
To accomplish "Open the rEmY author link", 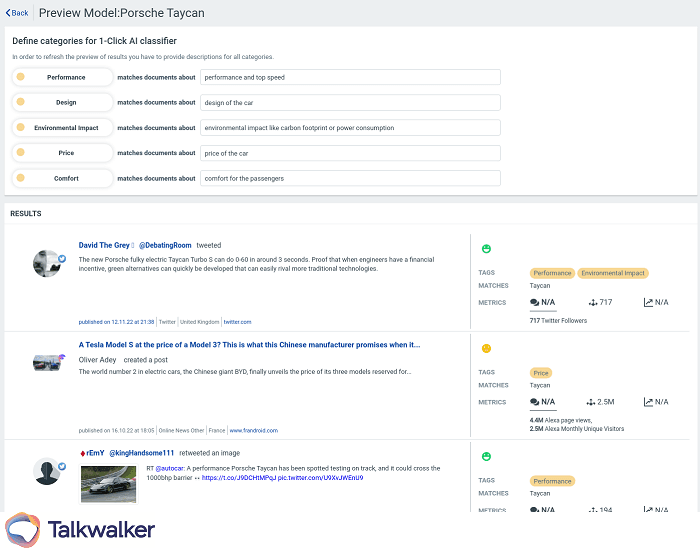I will click(95, 453).
